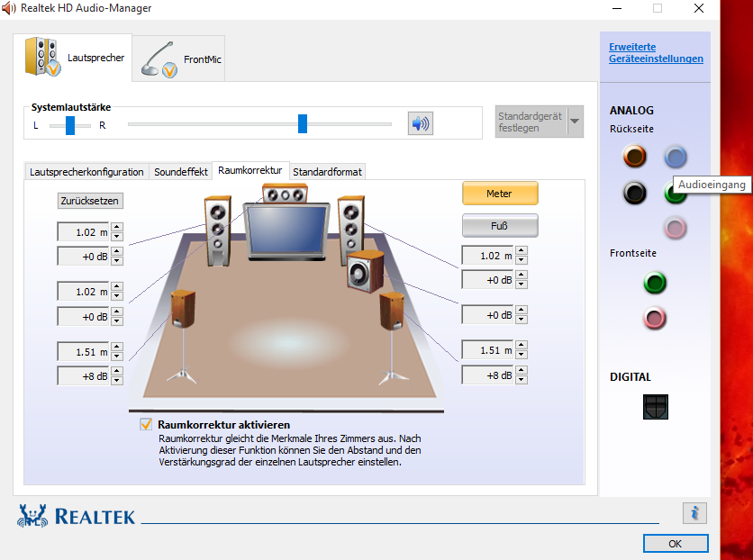
Task: Select the Meter unit button
Action: [x=499, y=194]
